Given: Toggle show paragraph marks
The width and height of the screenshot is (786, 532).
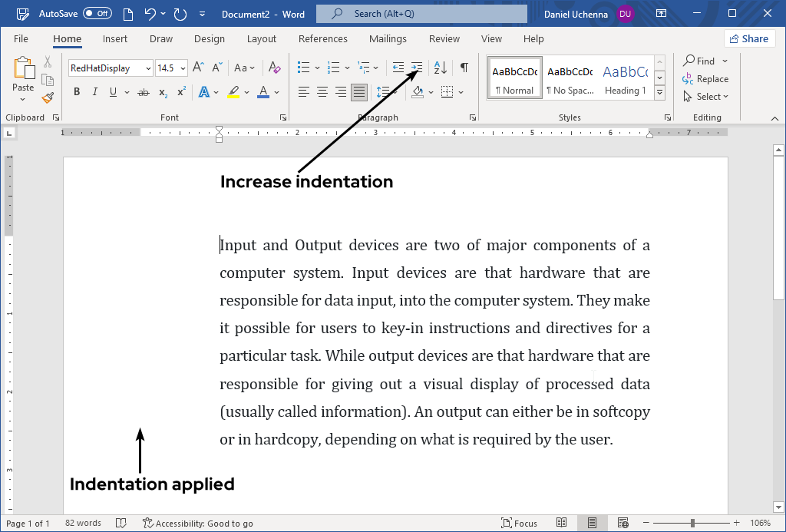Looking at the screenshot, I should [x=463, y=66].
